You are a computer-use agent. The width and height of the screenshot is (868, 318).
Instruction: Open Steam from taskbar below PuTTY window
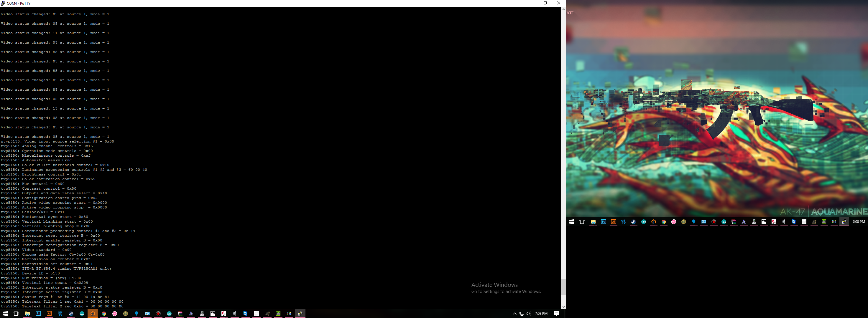71,314
